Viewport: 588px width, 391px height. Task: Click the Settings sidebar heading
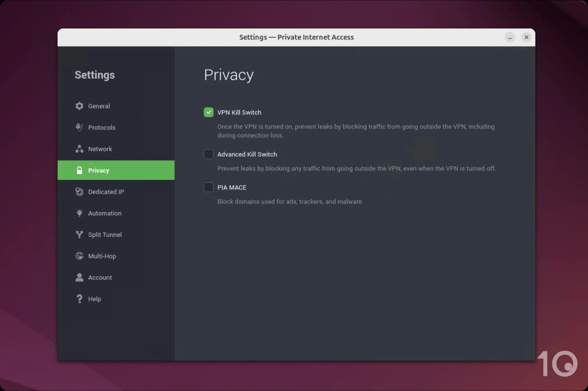click(x=94, y=75)
